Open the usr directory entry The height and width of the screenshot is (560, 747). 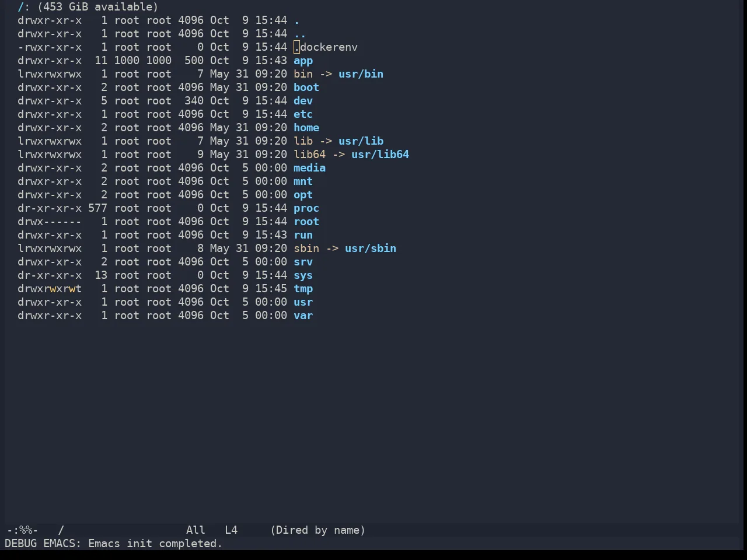[x=303, y=302]
